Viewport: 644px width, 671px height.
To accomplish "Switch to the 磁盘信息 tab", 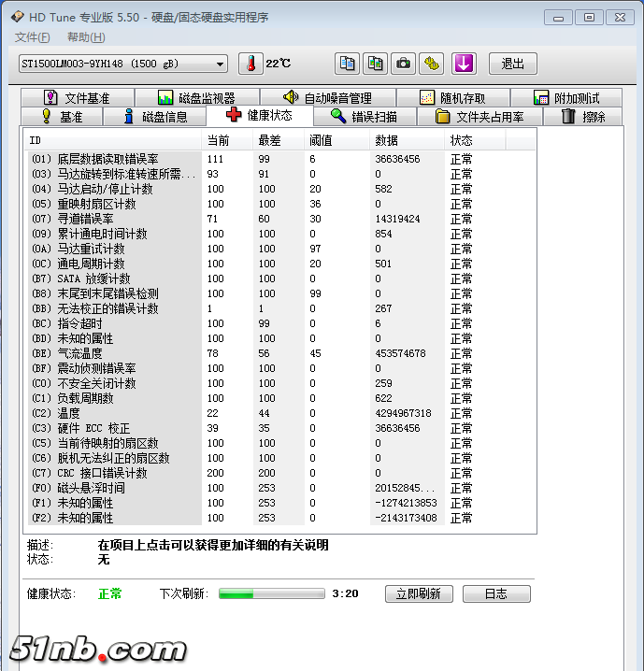I will coord(155,117).
